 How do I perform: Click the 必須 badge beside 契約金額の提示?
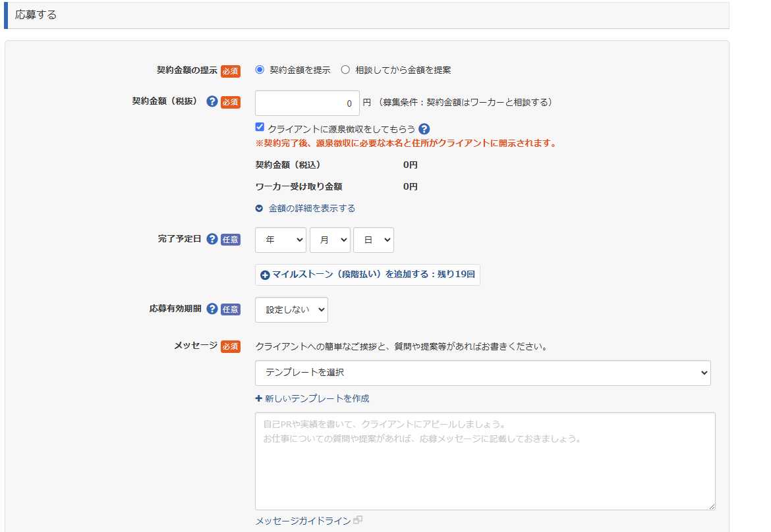[x=230, y=71]
